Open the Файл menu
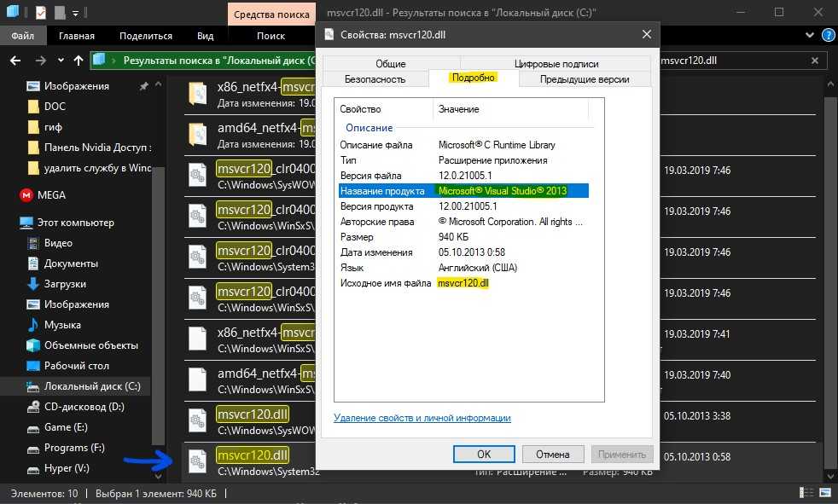Image resolution: width=838 pixels, height=504 pixels. (23, 36)
